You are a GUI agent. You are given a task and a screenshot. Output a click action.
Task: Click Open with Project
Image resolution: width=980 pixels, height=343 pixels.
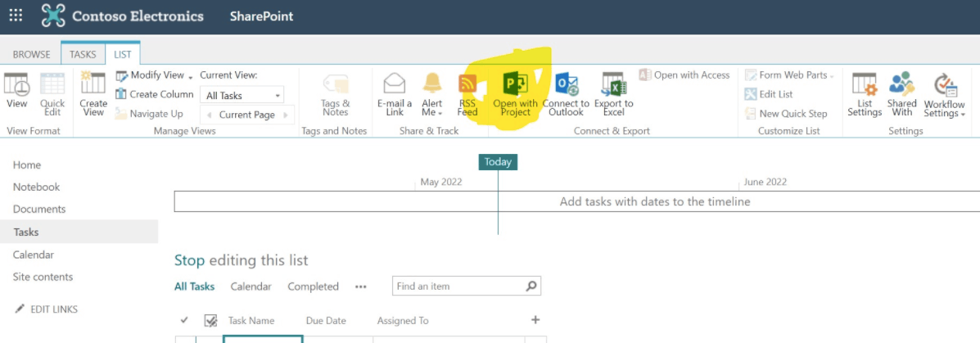(515, 94)
